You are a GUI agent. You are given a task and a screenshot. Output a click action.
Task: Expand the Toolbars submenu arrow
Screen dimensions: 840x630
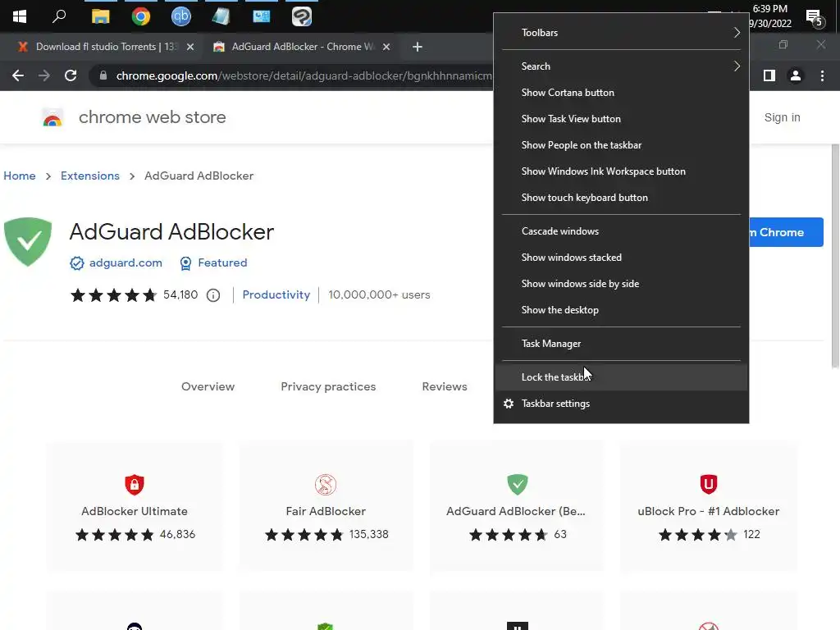coord(737,33)
